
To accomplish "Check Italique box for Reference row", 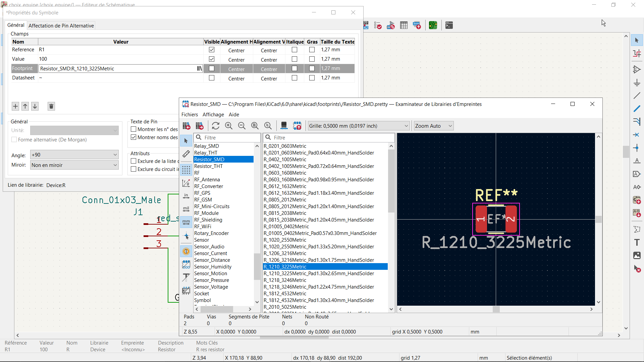I will click(294, 50).
